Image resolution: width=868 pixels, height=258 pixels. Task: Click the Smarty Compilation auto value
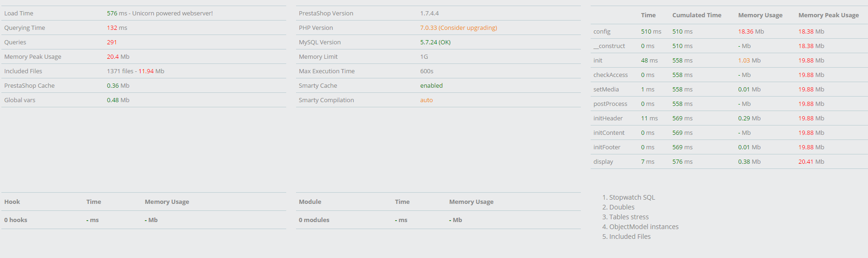[426, 100]
